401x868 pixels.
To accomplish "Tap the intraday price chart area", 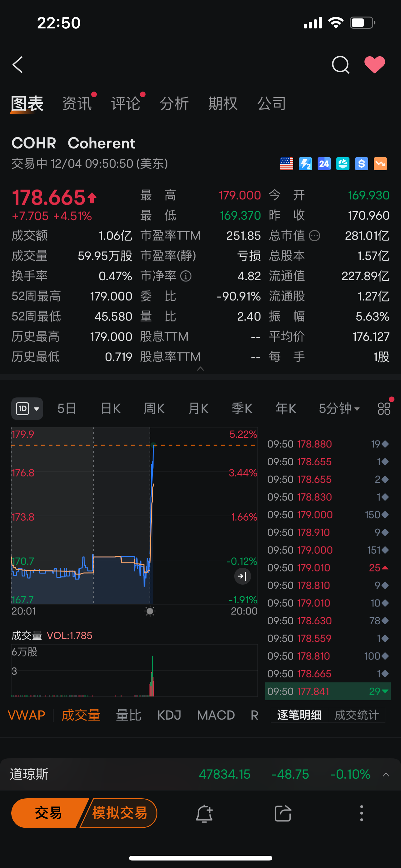I will pos(134,516).
